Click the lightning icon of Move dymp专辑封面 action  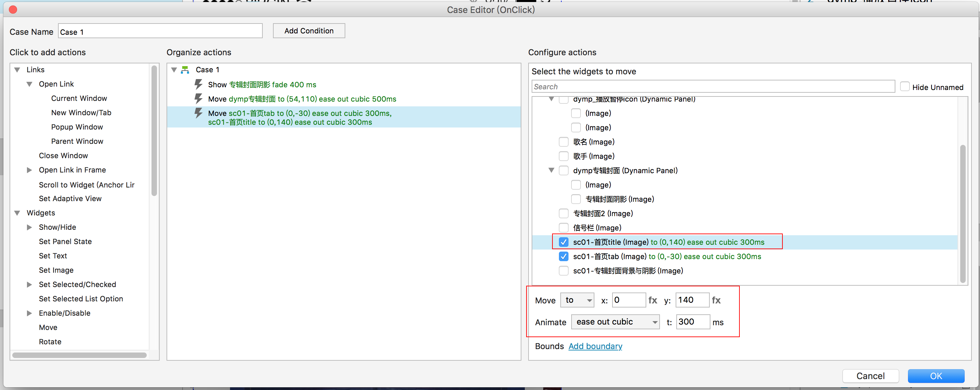pos(198,99)
